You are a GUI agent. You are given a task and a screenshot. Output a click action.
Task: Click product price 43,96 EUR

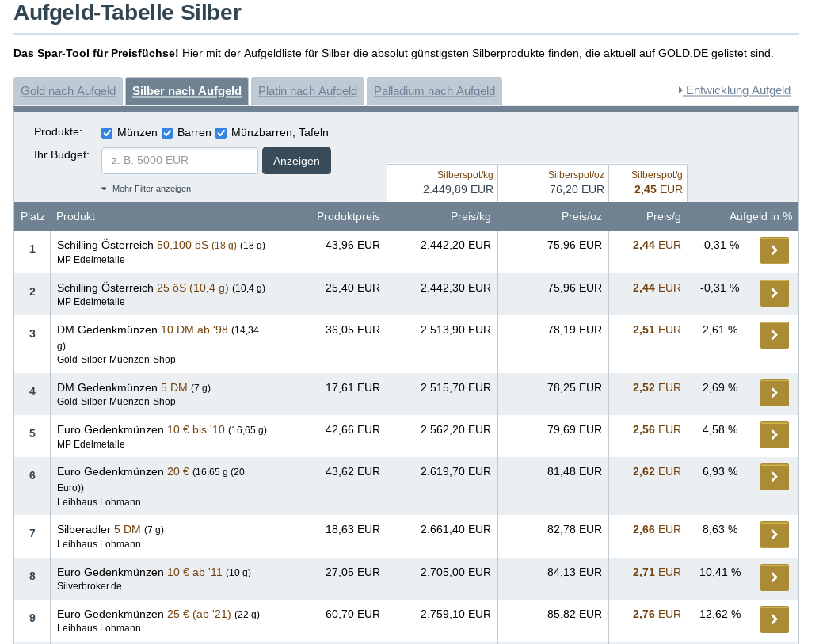tap(352, 245)
